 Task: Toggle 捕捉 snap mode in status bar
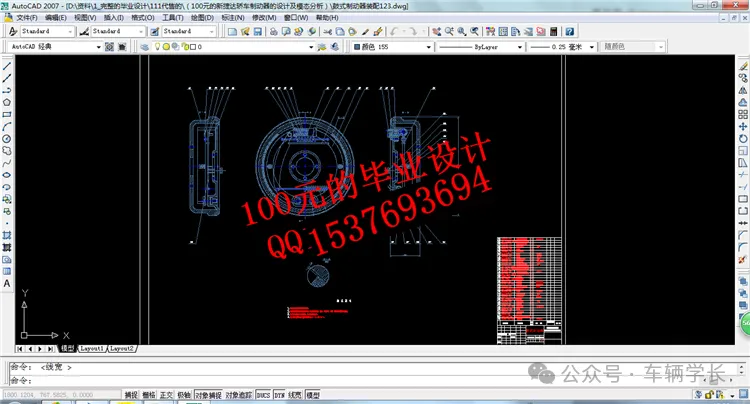(131, 395)
